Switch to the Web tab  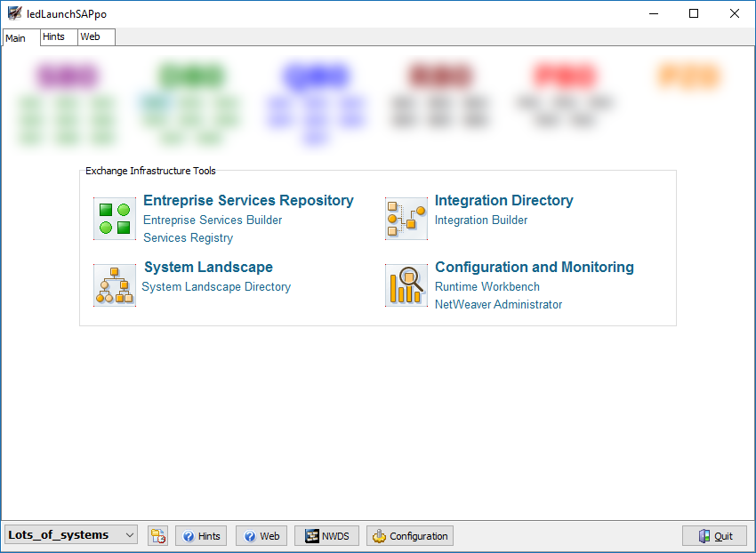pos(96,37)
